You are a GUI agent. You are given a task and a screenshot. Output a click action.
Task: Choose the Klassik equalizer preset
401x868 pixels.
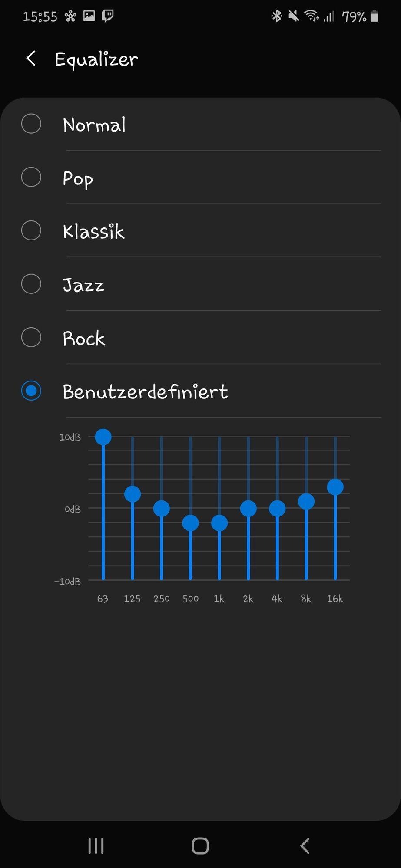31,231
